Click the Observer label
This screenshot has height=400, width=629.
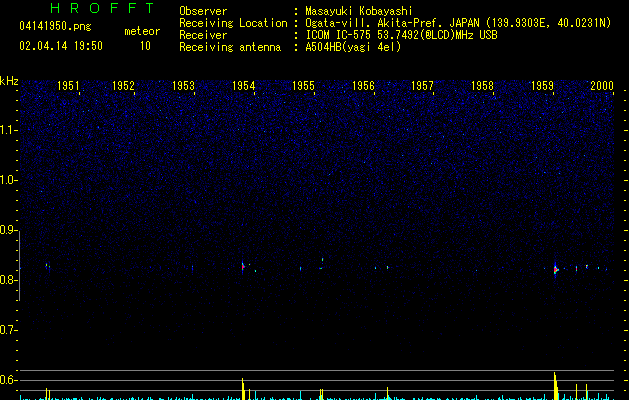point(203,11)
